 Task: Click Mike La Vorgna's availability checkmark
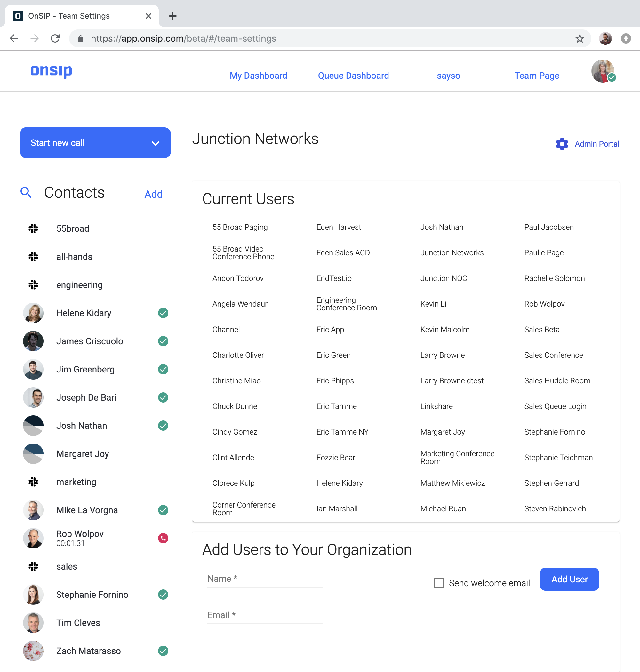163,510
